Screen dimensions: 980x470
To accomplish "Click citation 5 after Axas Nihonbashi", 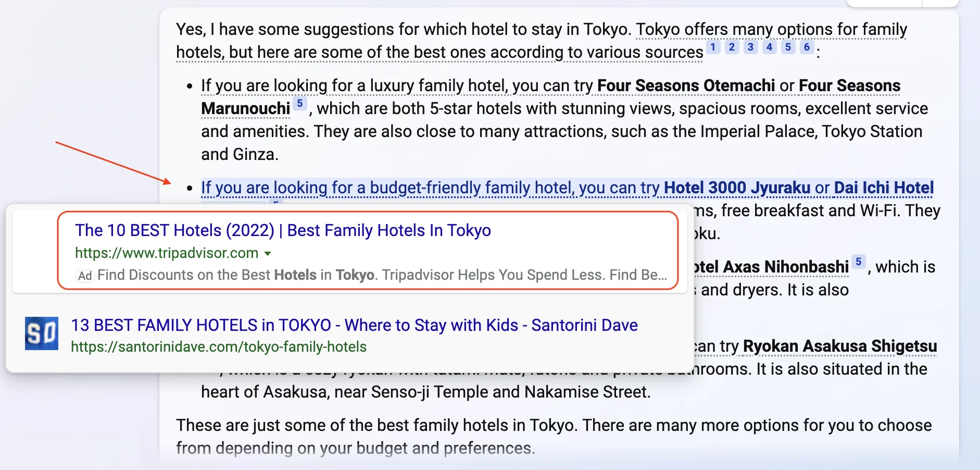I will 858,262.
